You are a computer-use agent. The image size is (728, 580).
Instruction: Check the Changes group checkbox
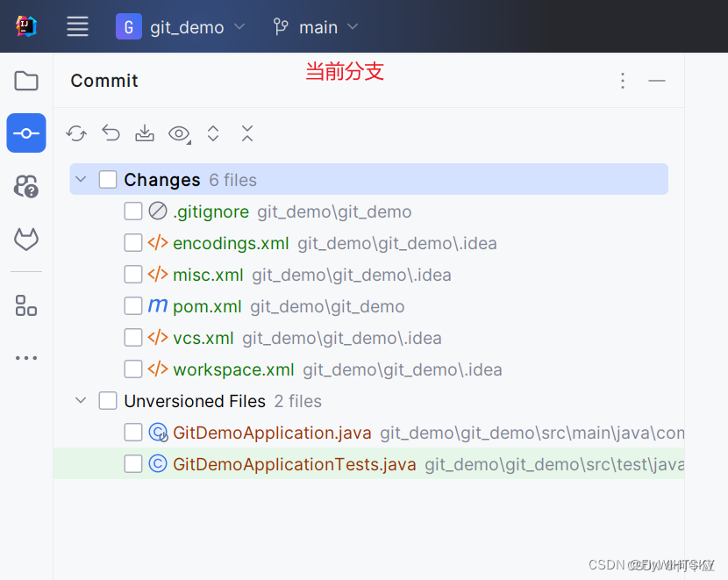(108, 179)
